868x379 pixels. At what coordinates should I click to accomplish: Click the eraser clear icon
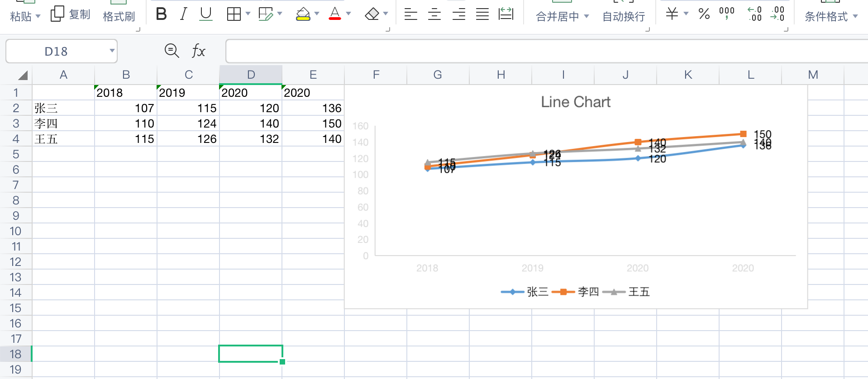click(x=372, y=14)
